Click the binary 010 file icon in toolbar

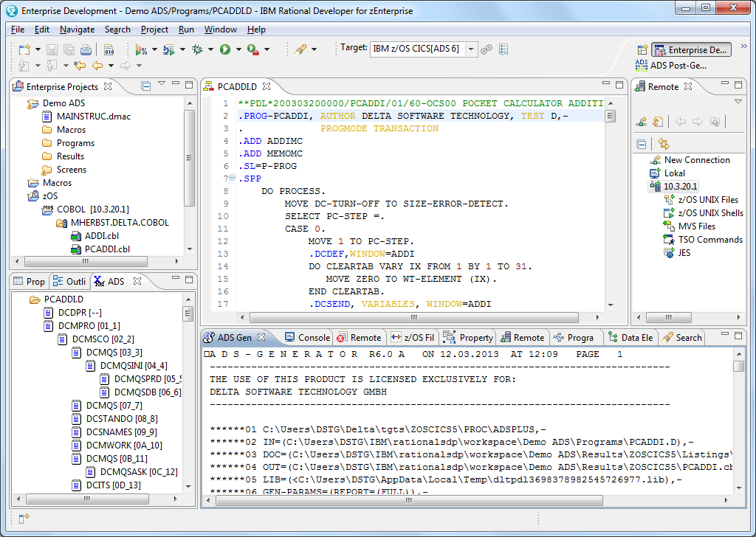109,49
